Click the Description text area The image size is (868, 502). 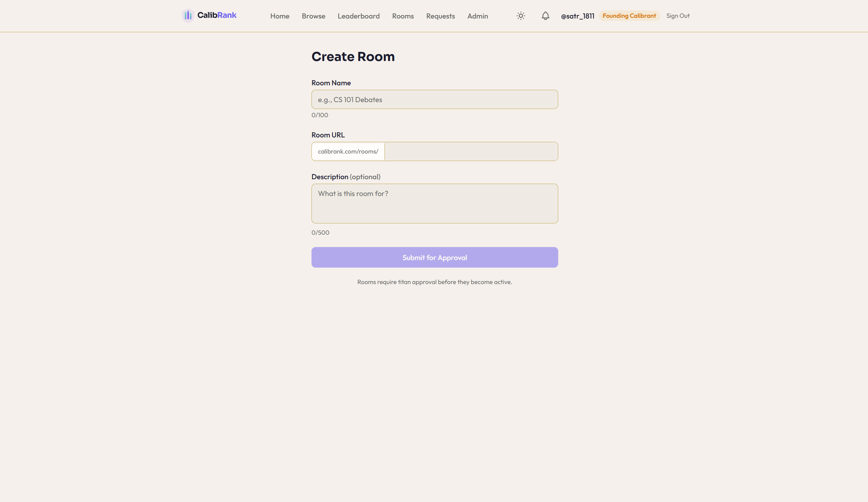[435, 203]
